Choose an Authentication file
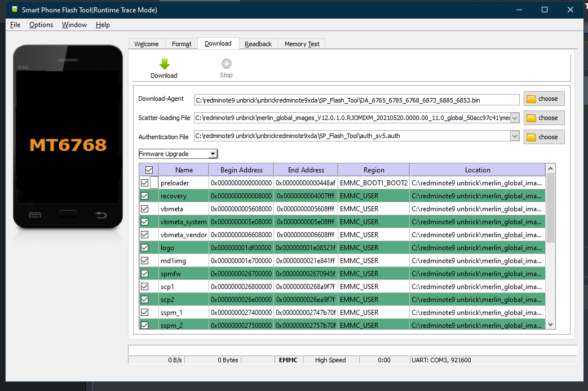This screenshot has width=588, height=391. click(x=544, y=137)
